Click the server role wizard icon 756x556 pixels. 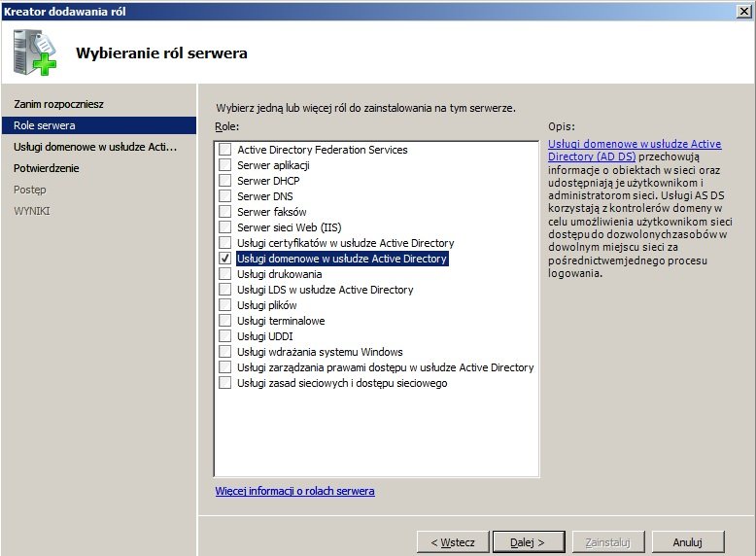[x=35, y=52]
